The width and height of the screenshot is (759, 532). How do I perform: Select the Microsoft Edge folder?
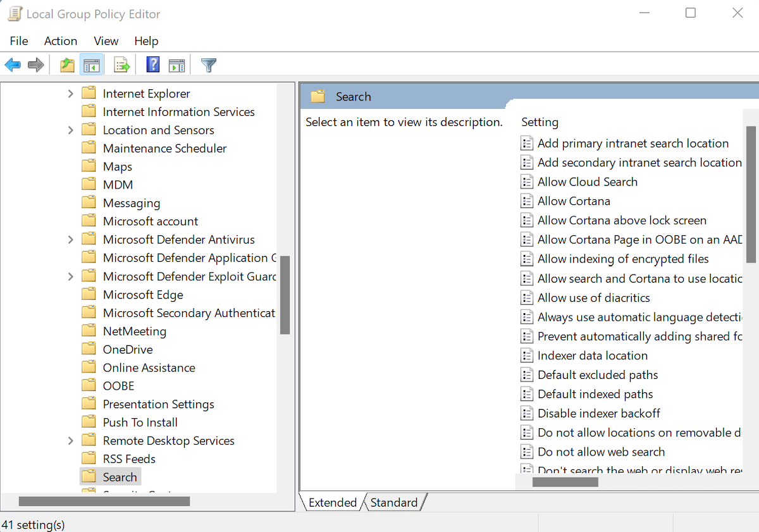pyautogui.click(x=142, y=294)
